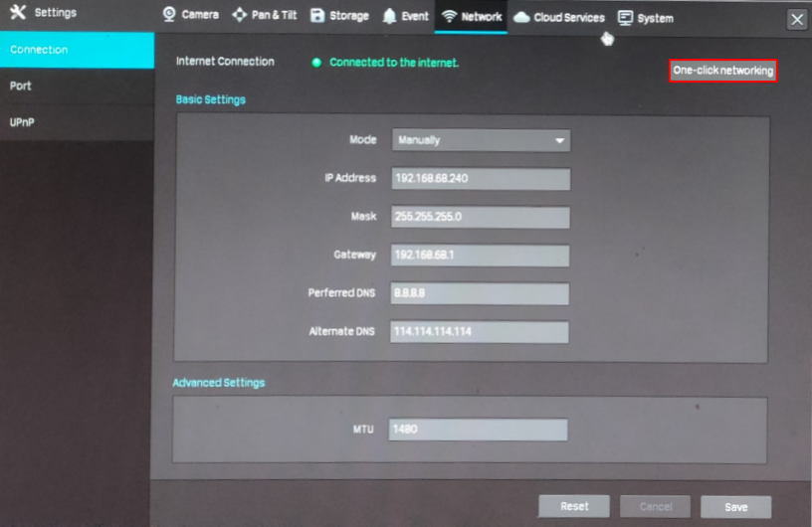The height and width of the screenshot is (527, 812).
Task: Edit the Gateway field
Action: coord(481,256)
